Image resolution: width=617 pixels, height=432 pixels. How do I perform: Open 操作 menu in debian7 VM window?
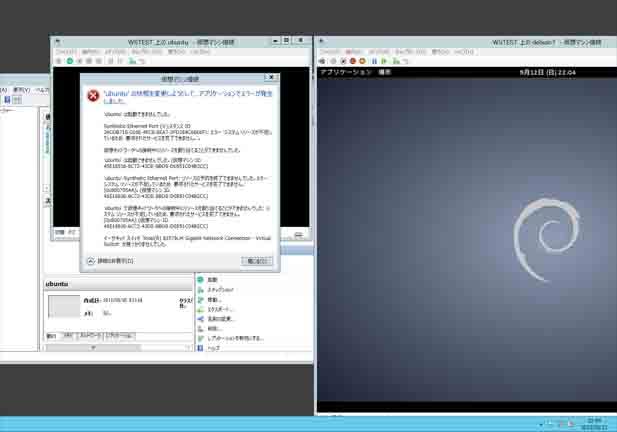tap(354, 52)
